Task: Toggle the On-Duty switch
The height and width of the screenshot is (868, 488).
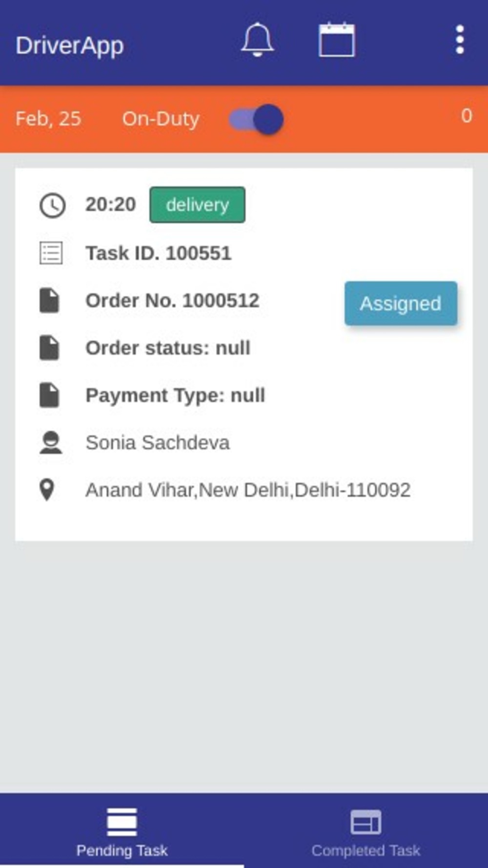Action: click(x=257, y=119)
